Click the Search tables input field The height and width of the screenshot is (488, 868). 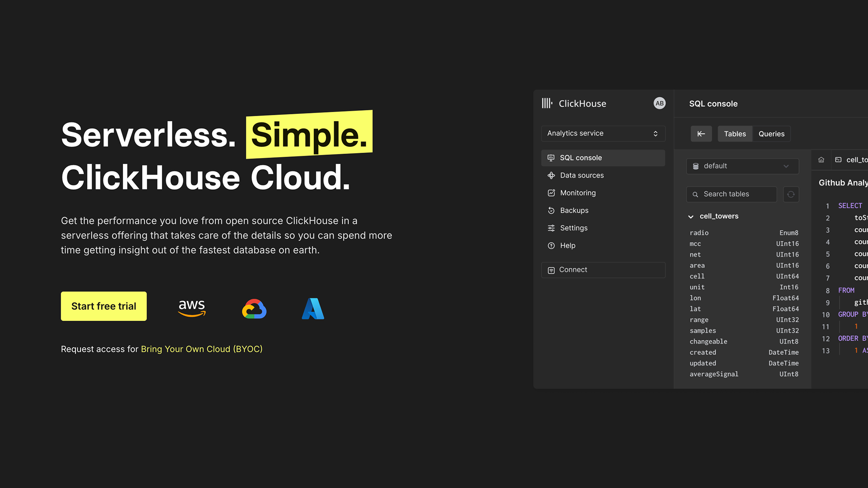click(x=731, y=194)
